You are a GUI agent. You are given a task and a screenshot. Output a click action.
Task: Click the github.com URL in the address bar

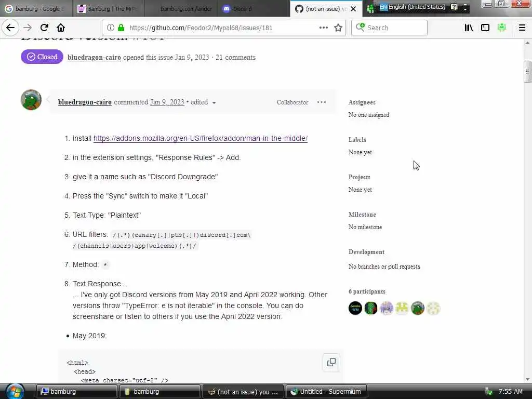[201, 28]
